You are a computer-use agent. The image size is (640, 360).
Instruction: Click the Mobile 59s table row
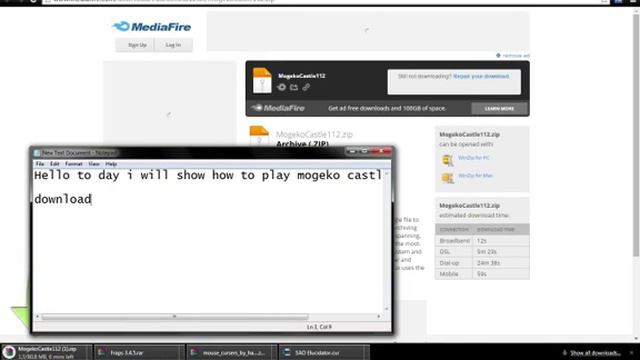[x=482, y=274]
